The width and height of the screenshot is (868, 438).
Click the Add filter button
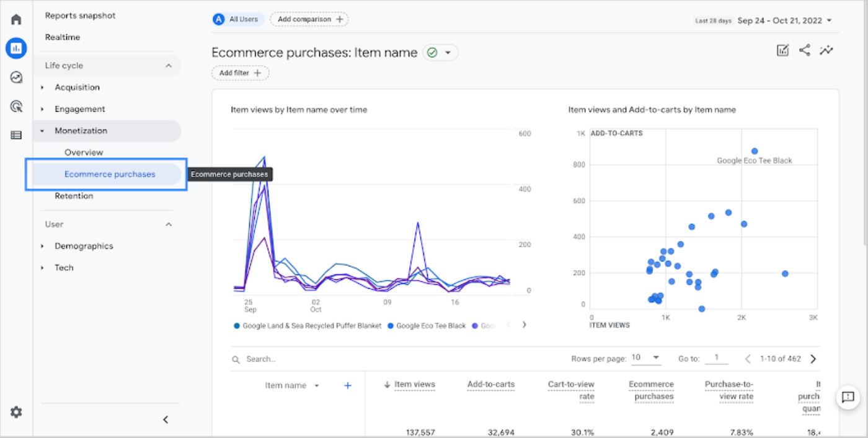pos(241,73)
